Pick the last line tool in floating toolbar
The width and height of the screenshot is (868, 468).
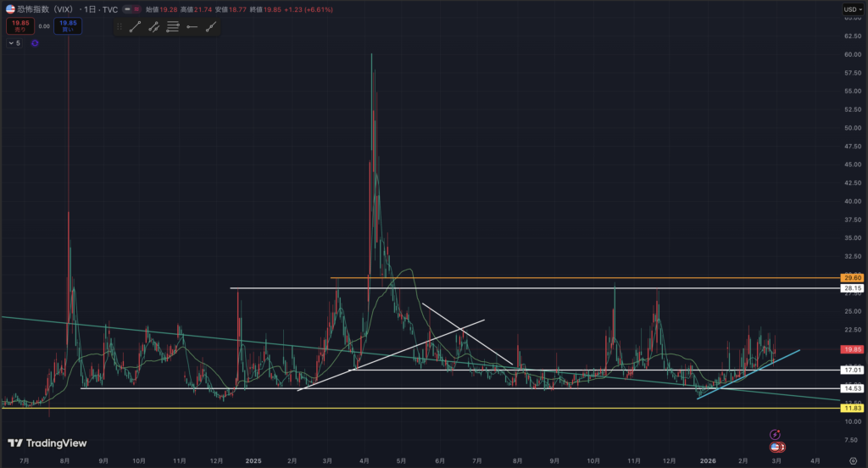click(x=210, y=27)
